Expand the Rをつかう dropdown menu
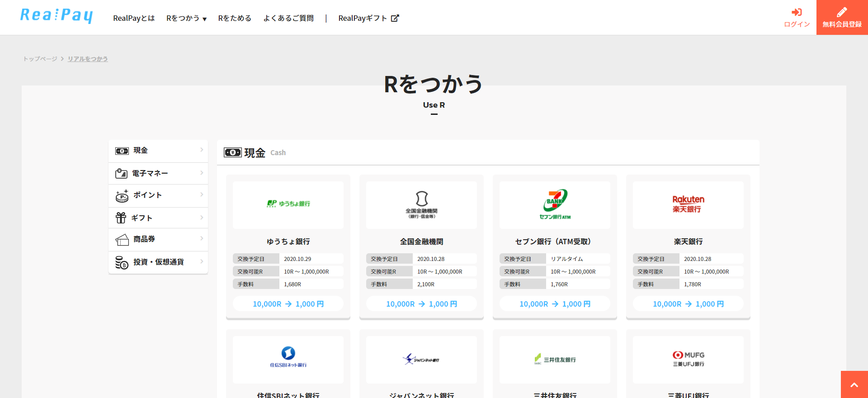Image resolution: width=868 pixels, height=398 pixels. coord(186,18)
